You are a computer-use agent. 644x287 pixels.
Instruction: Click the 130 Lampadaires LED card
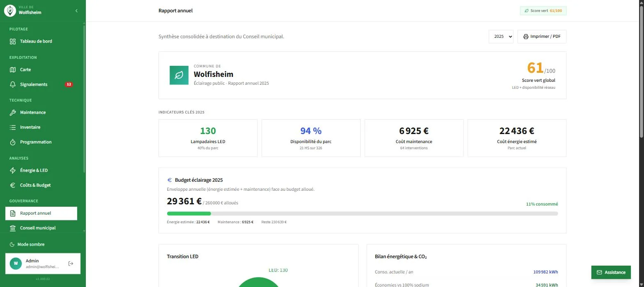click(x=208, y=138)
